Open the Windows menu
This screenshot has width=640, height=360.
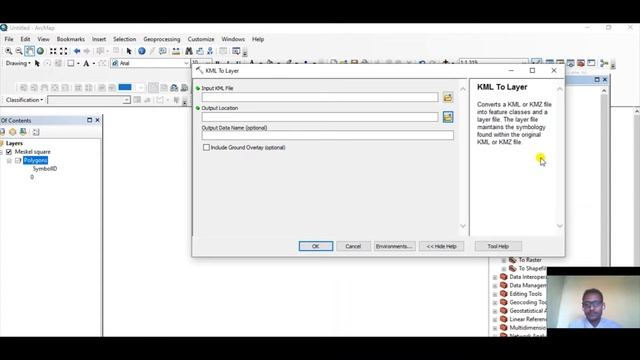pyautogui.click(x=233, y=39)
